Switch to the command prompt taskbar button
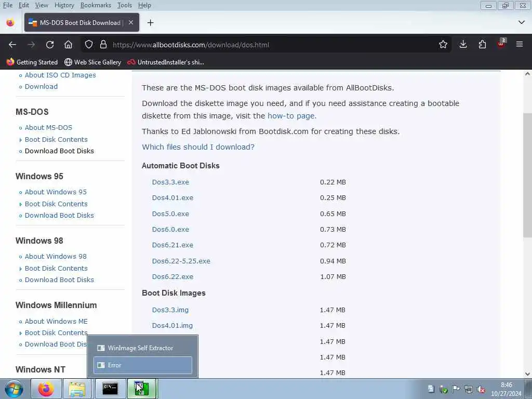Screen dimensions: 532x399 coord(110,389)
